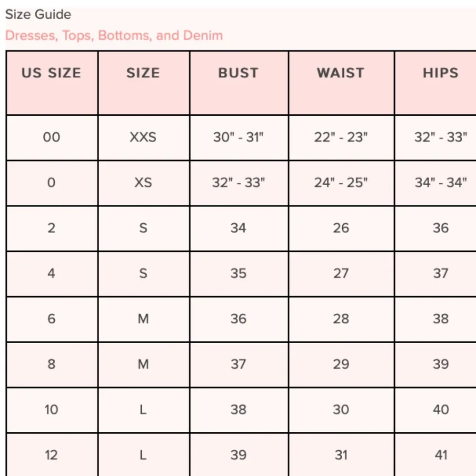Screen dimensions: 476x476
Task: Click US size 00 cell
Action: (51, 138)
